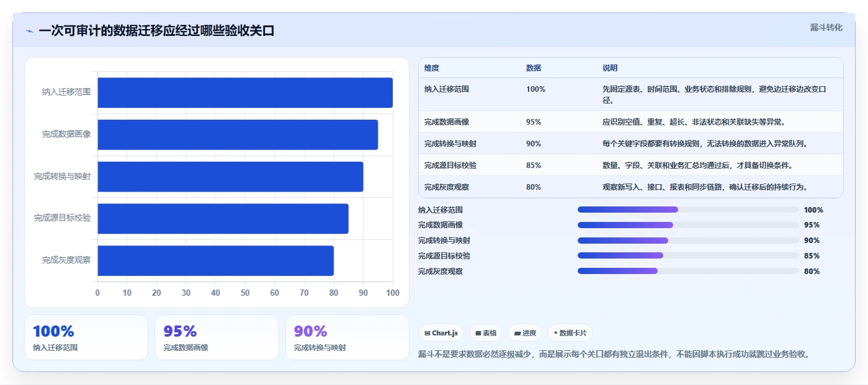
Task: Click the 完成源目标校验 progress bar showing 85%
Action: [688, 255]
